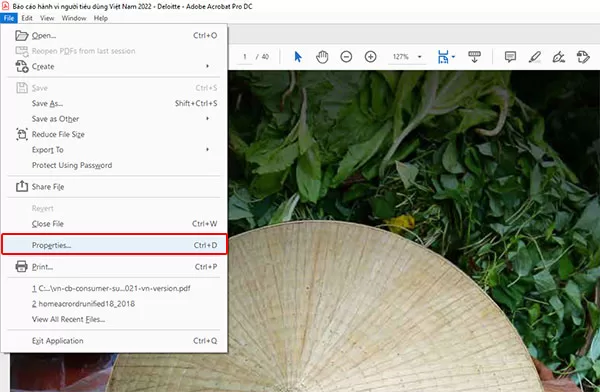Activate the Hand pan tool
The height and width of the screenshot is (392, 600).
tap(322, 57)
